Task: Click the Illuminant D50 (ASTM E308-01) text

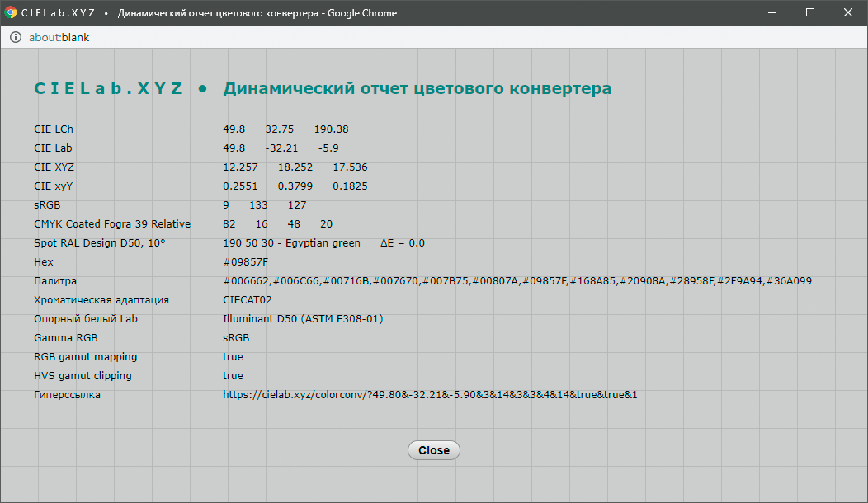Action: (x=303, y=319)
